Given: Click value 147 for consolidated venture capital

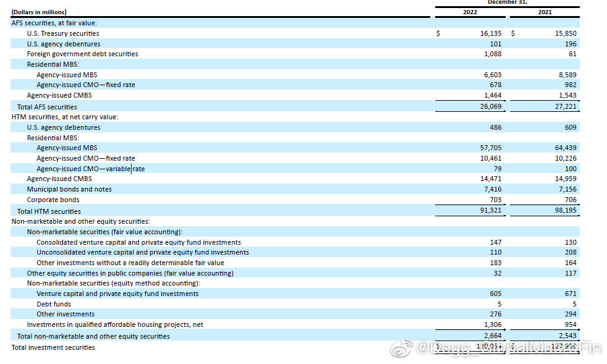Looking at the screenshot, I should (496, 242).
